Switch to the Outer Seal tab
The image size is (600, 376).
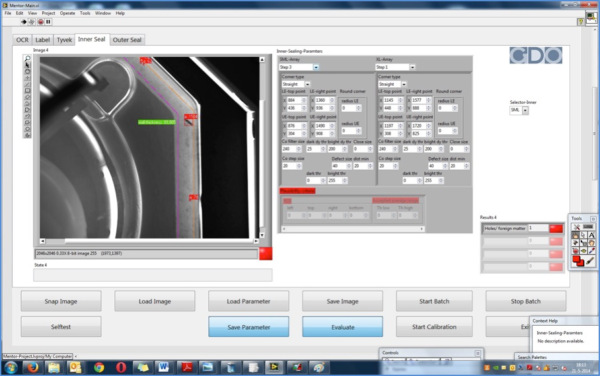[127, 40]
